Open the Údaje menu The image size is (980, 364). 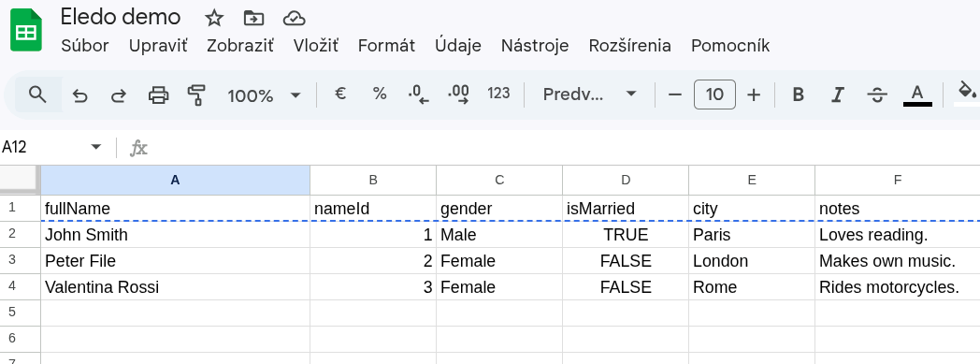[458, 46]
